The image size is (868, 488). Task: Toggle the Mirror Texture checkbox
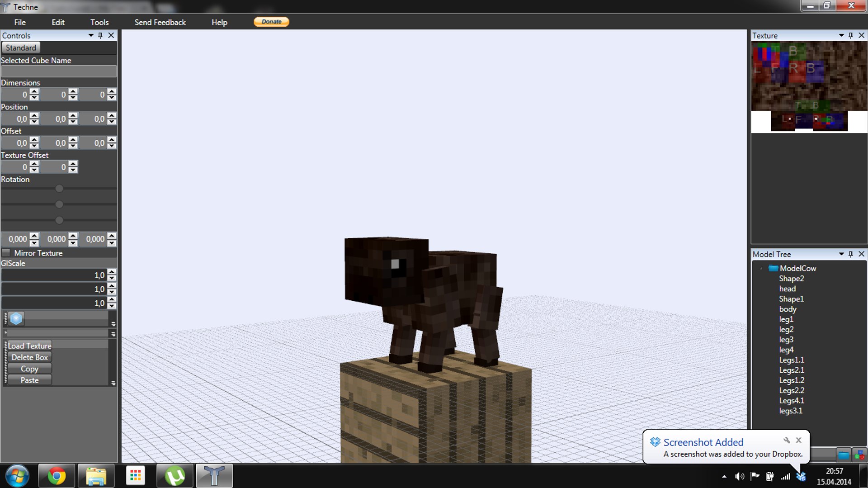coord(6,253)
